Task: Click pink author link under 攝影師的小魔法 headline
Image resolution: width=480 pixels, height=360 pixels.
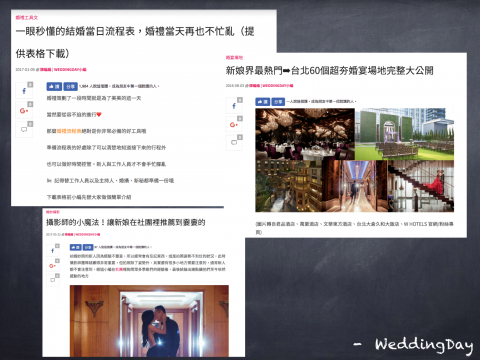Action: (x=82, y=234)
